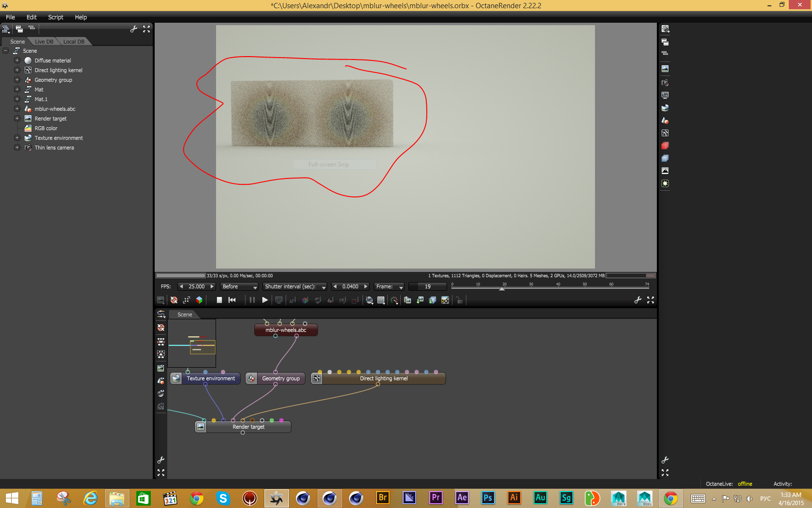Click the animation timeline frame slider marker
The height and width of the screenshot is (508, 812).
[502, 289]
